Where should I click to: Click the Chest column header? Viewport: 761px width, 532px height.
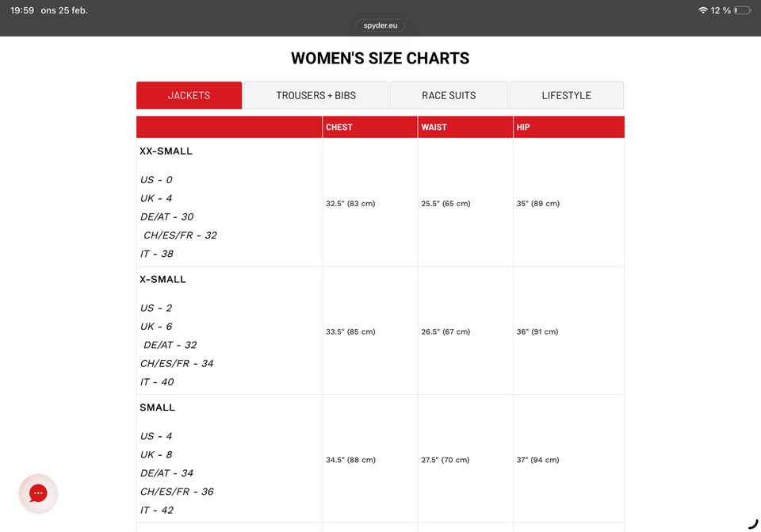tap(339, 127)
